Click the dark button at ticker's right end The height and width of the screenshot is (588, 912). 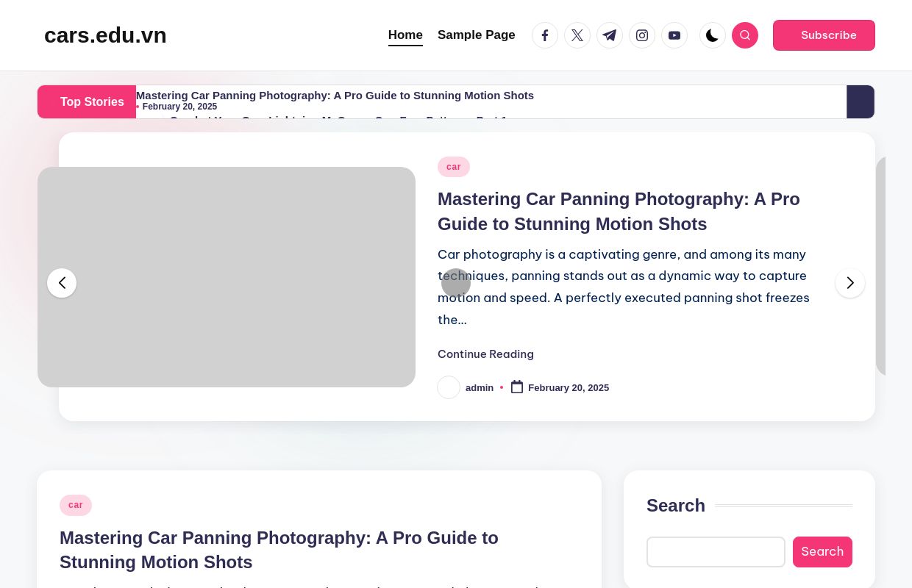click(861, 101)
